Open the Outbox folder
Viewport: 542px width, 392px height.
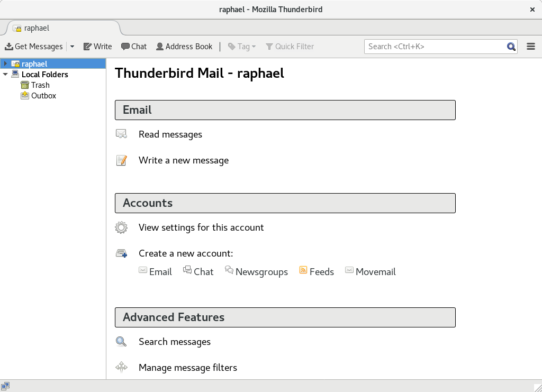coord(43,96)
